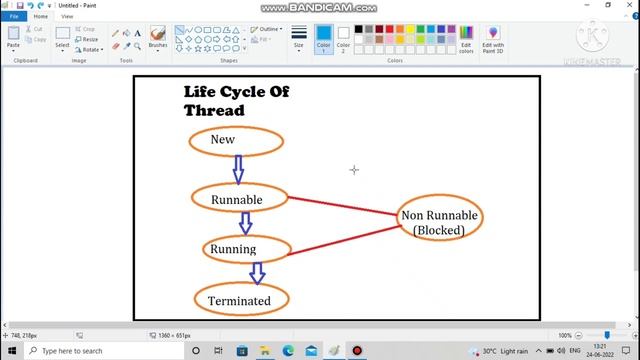This screenshot has width=640, height=360.
Task: Choose the Curve shape
Action: point(189,30)
